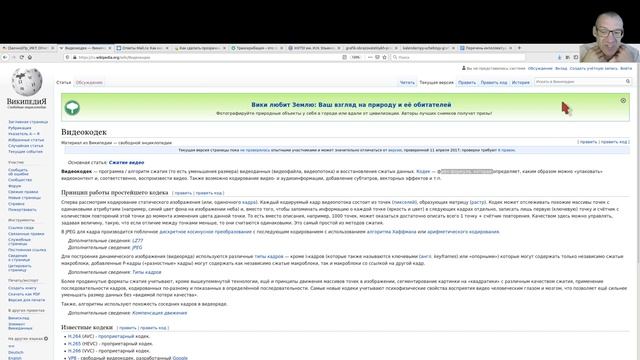
Task: Follow the JPEG additional info link
Action: [x=137, y=248]
